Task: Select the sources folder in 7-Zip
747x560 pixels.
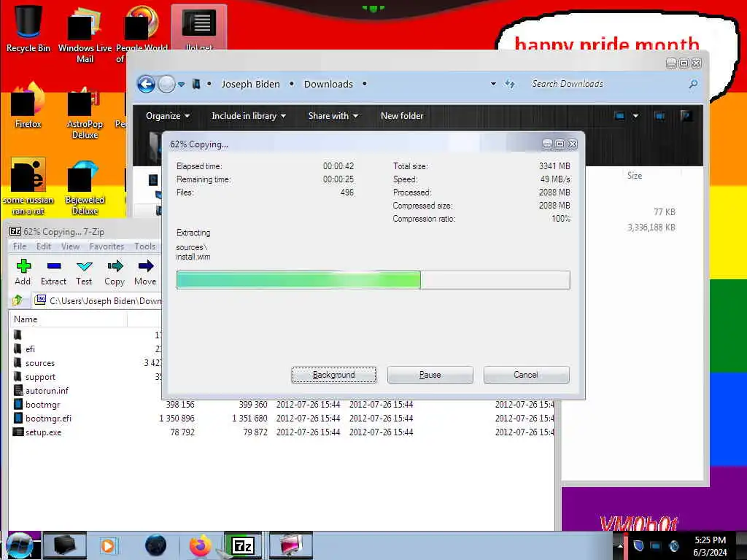Action: click(x=40, y=363)
